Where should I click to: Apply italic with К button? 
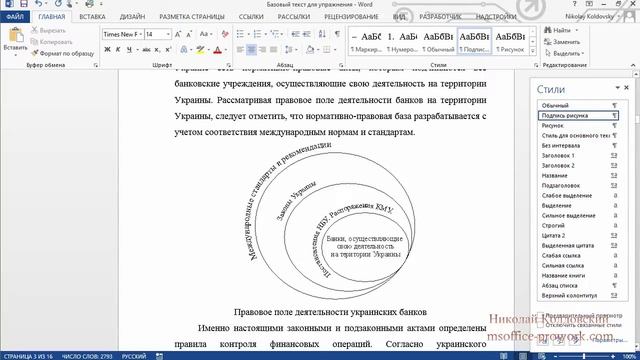118,49
